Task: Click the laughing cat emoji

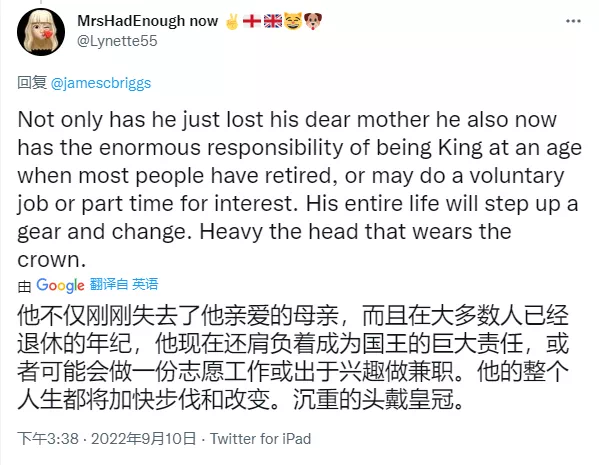Action: [293, 21]
